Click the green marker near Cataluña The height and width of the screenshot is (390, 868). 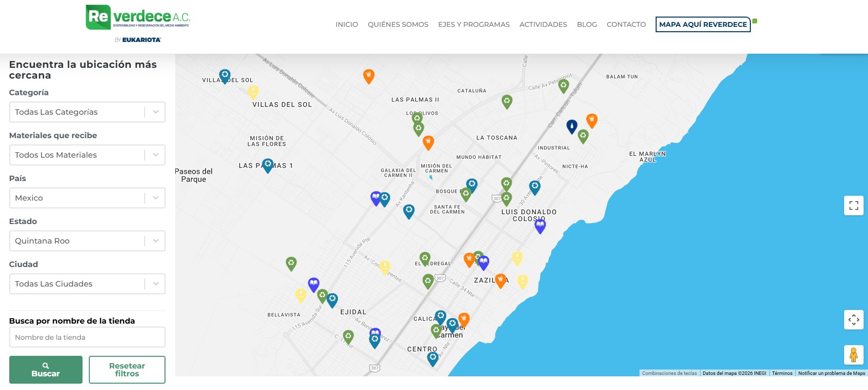pos(507,101)
